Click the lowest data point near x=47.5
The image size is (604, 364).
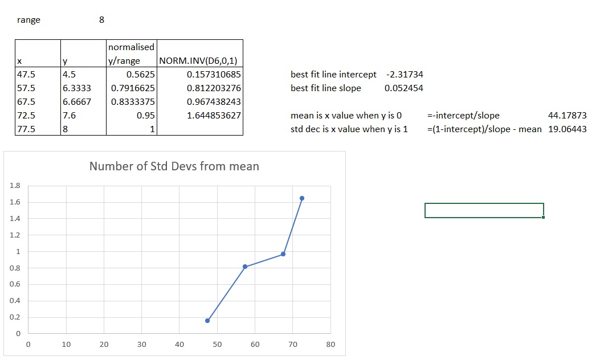pos(207,321)
